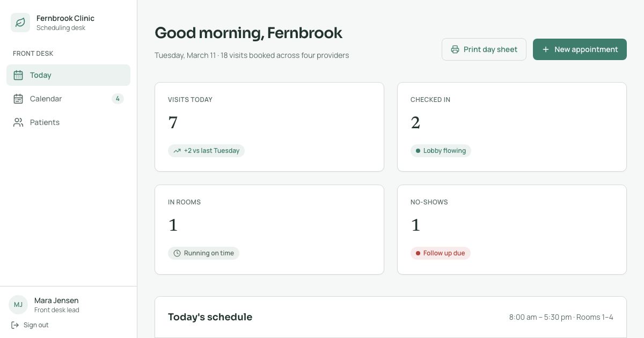Click the NO-SHOWS card label
Image resolution: width=644 pixels, height=338 pixels.
(429, 202)
